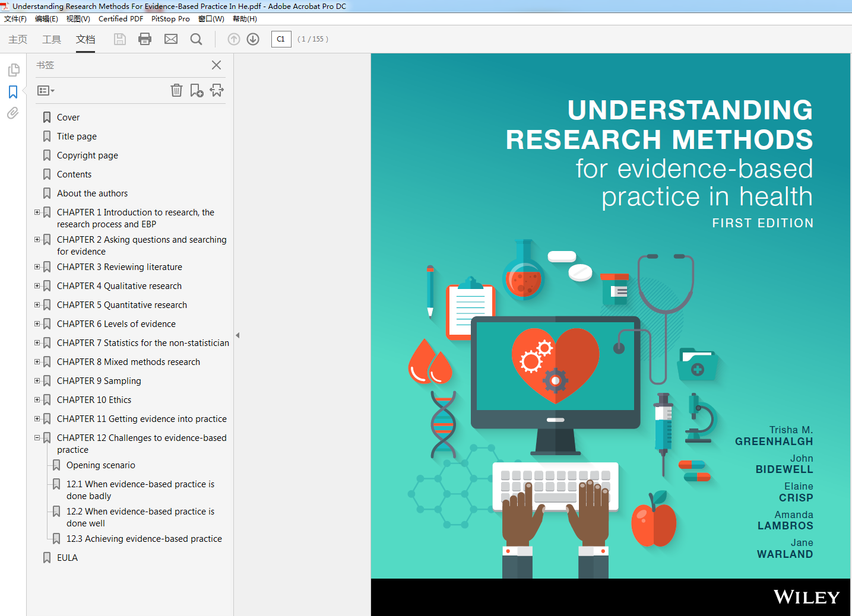The image size is (852, 616).
Task: Go to previous page arrow
Action: pos(234,39)
